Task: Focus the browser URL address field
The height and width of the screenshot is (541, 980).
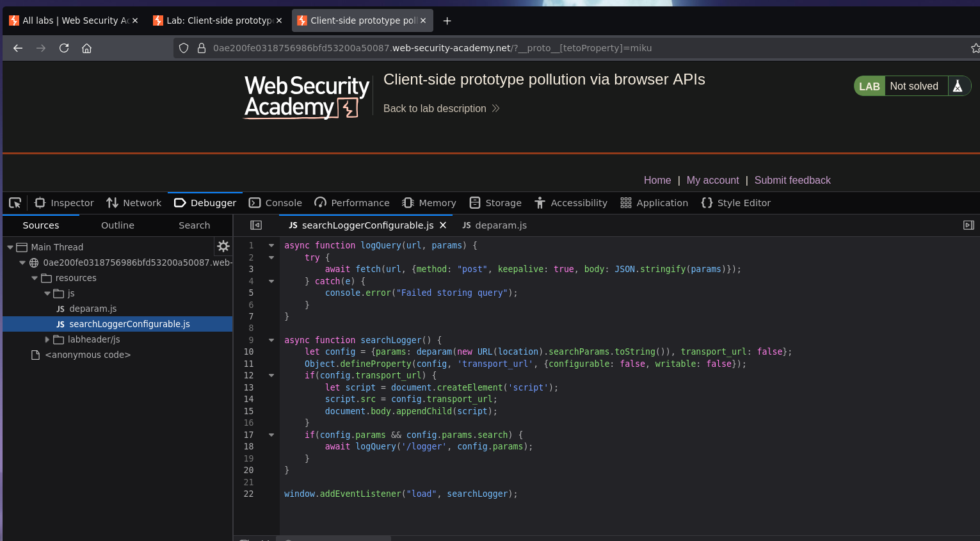Action: 570,48
